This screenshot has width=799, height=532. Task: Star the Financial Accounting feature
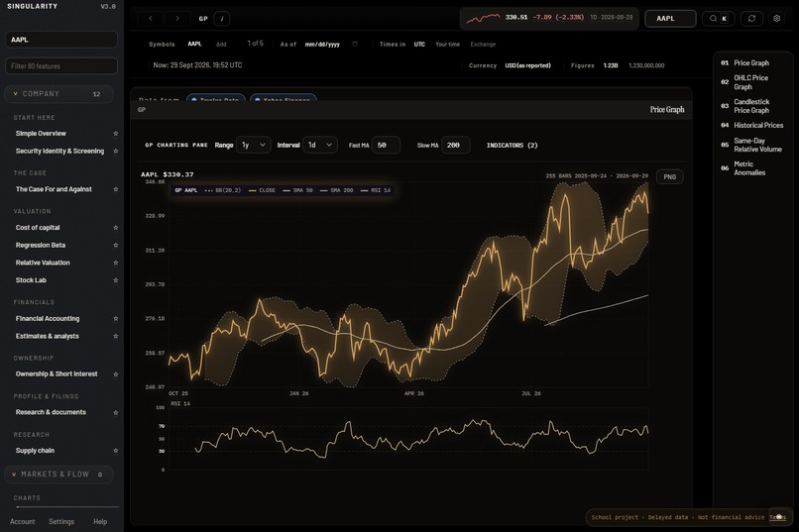[x=116, y=319]
